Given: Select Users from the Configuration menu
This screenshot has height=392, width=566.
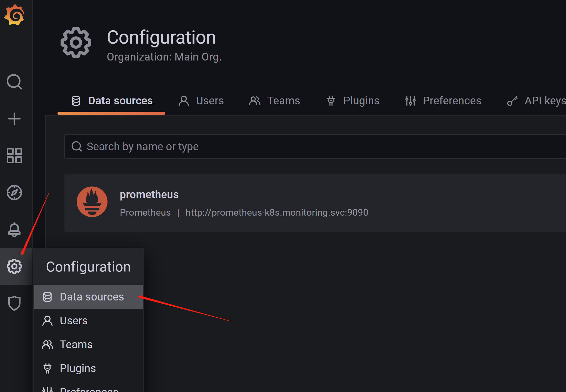Looking at the screenshot, I should point(73,320).
